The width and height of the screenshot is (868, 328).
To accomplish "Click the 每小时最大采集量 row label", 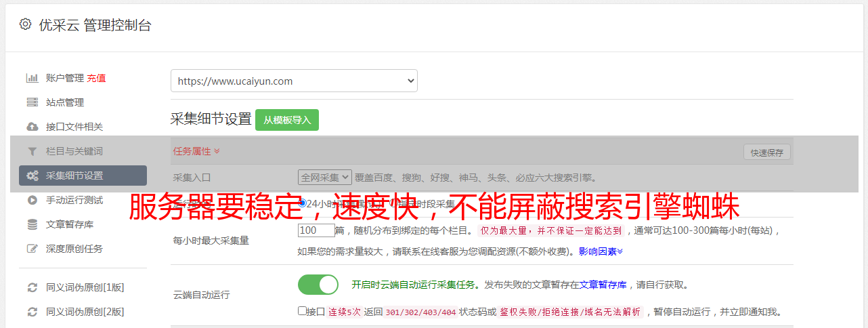I will coord(211,241).
